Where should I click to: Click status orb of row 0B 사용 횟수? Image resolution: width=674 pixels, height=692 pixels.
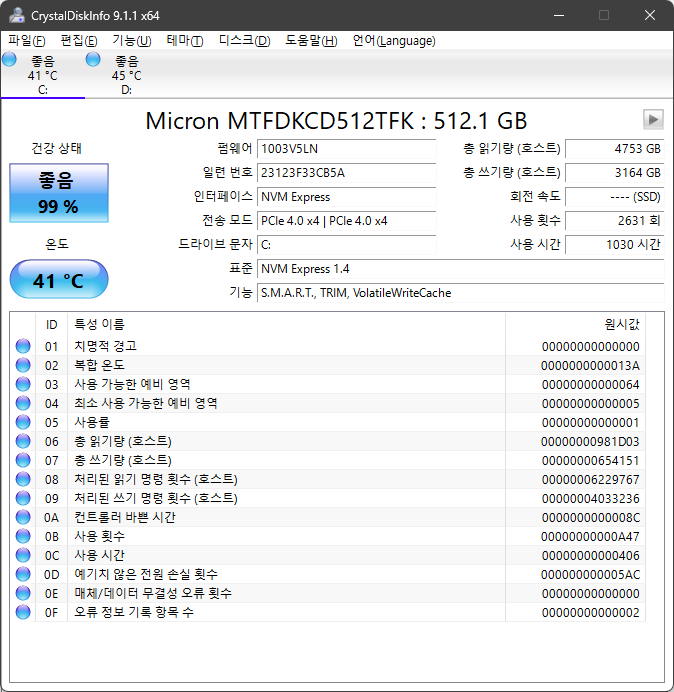(23, 536)
